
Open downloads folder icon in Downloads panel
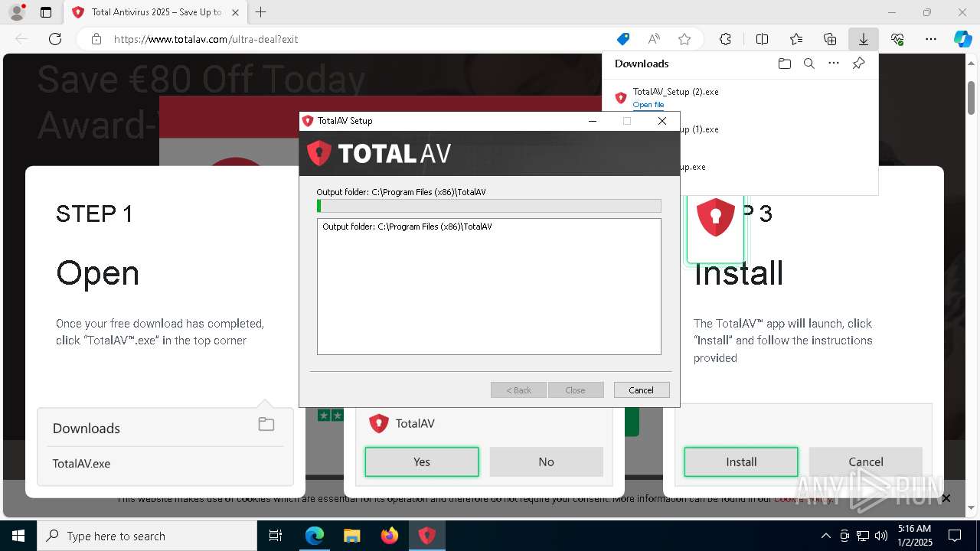tap(784, 64)
